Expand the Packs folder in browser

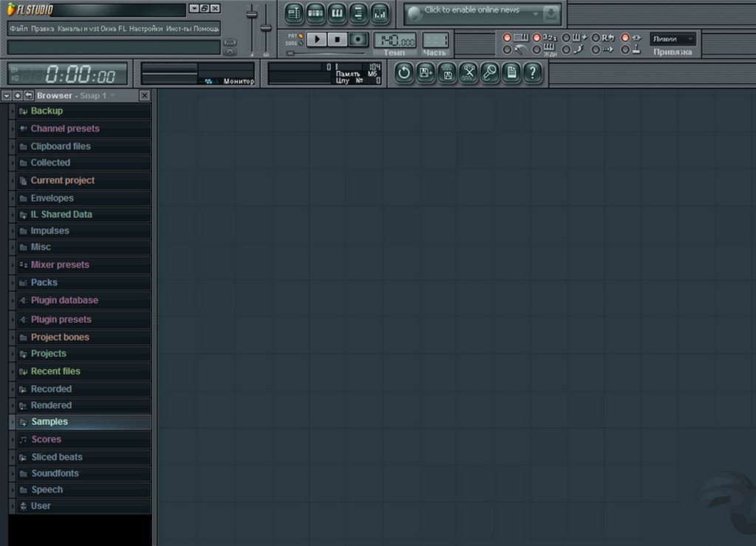pyautogui.click(x=44, y=282)
